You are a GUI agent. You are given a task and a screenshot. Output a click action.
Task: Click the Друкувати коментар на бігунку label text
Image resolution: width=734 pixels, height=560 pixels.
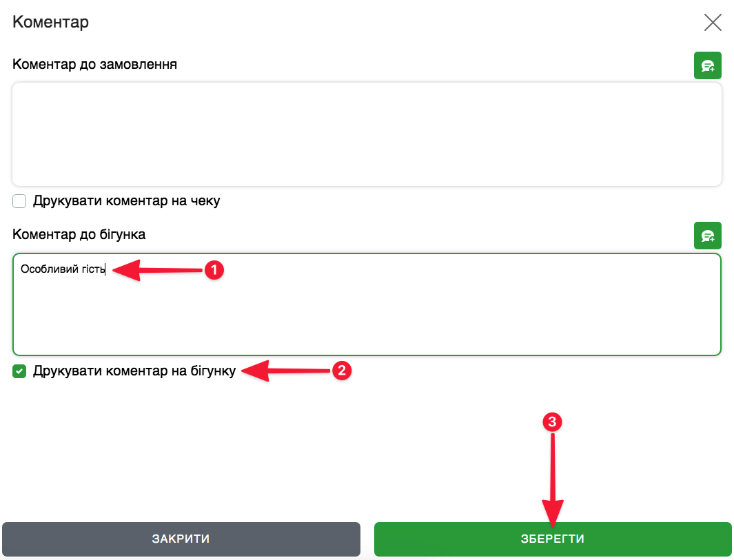[x=134, y=371]
